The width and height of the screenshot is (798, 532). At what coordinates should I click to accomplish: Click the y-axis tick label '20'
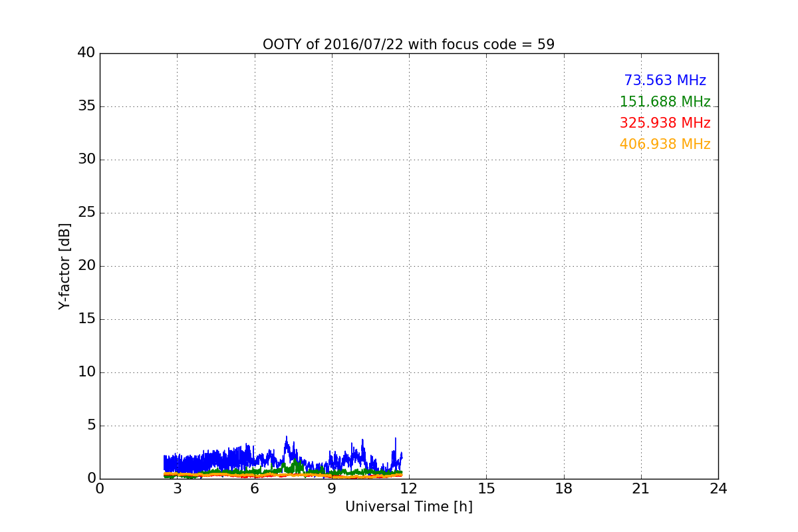click(x=86, y=265)
